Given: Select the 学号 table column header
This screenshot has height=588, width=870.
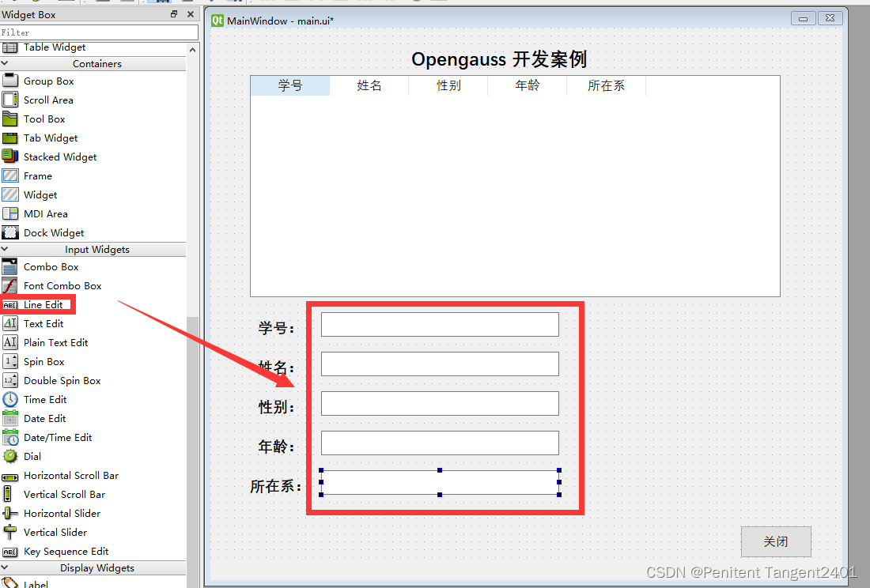Looking at the screenshot, I should 290,85.
